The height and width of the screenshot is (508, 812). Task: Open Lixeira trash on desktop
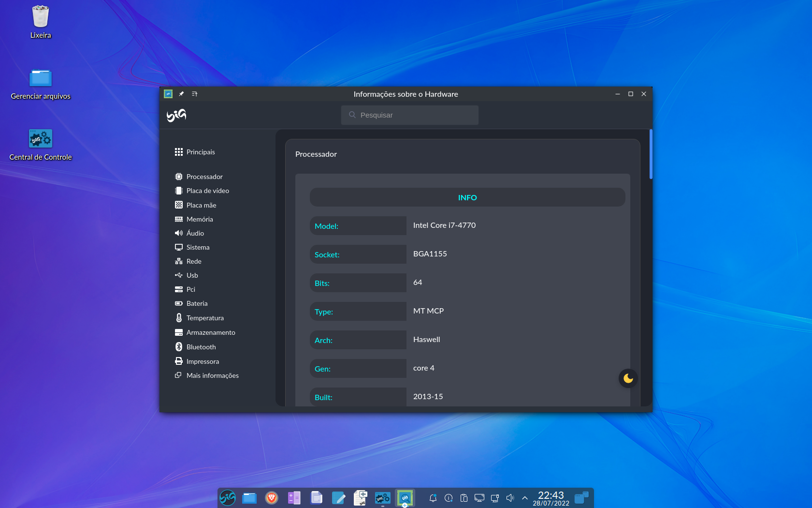tap(41, 22)
